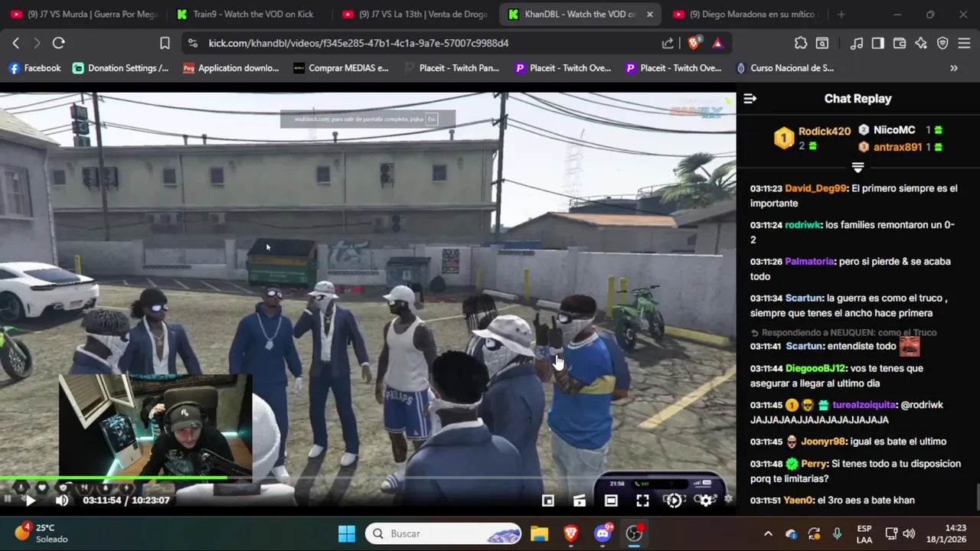This screenshot has width=980, height=551.
Task: Open NiicoMC's profile in leaderboard
Action: pyautogui.click(x=894, y=130)
